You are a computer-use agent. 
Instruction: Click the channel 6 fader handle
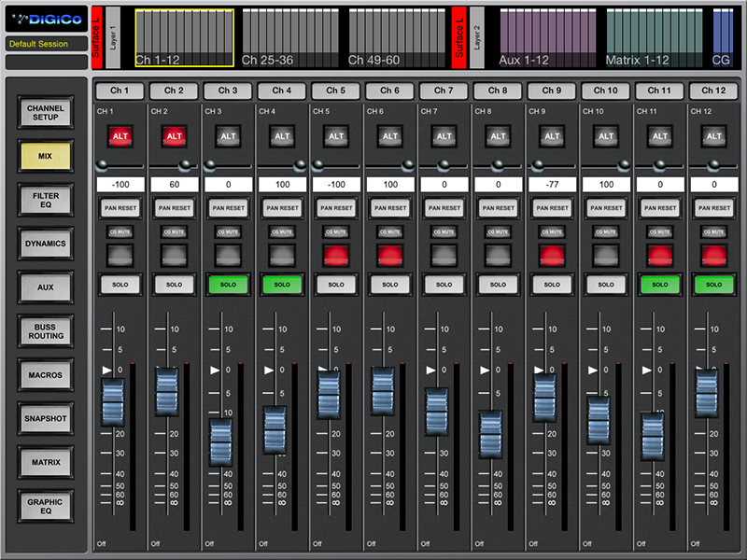coord(383,391)
